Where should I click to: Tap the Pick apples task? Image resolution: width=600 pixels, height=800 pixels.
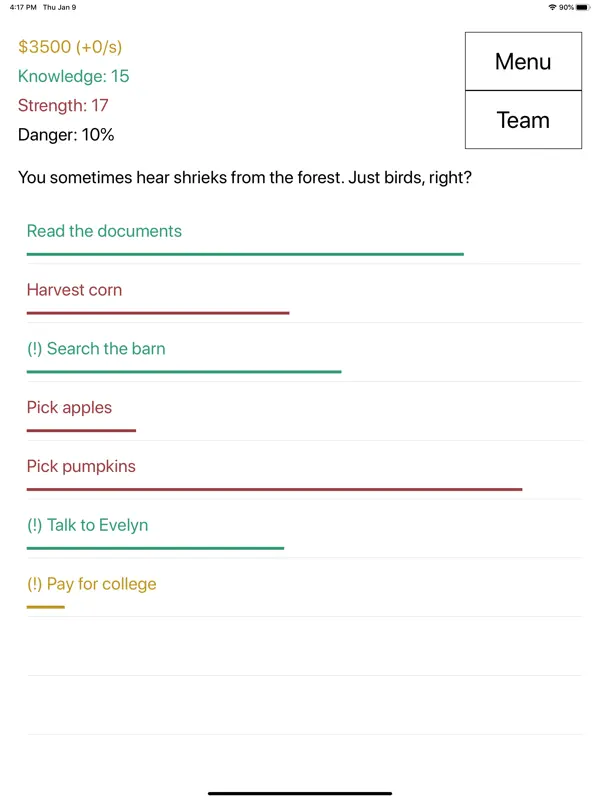(x=69, y=408)
